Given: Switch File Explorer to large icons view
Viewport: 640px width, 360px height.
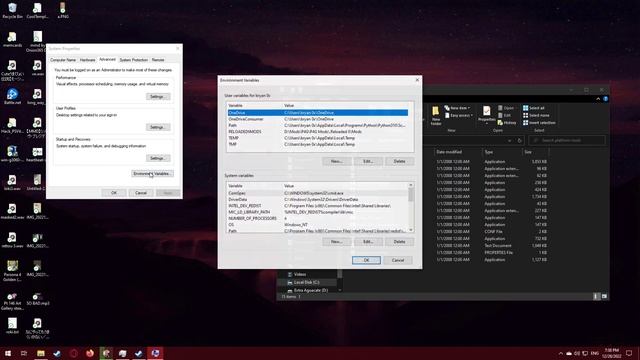Looking at the screenshot, I should [x=604, y=296].
